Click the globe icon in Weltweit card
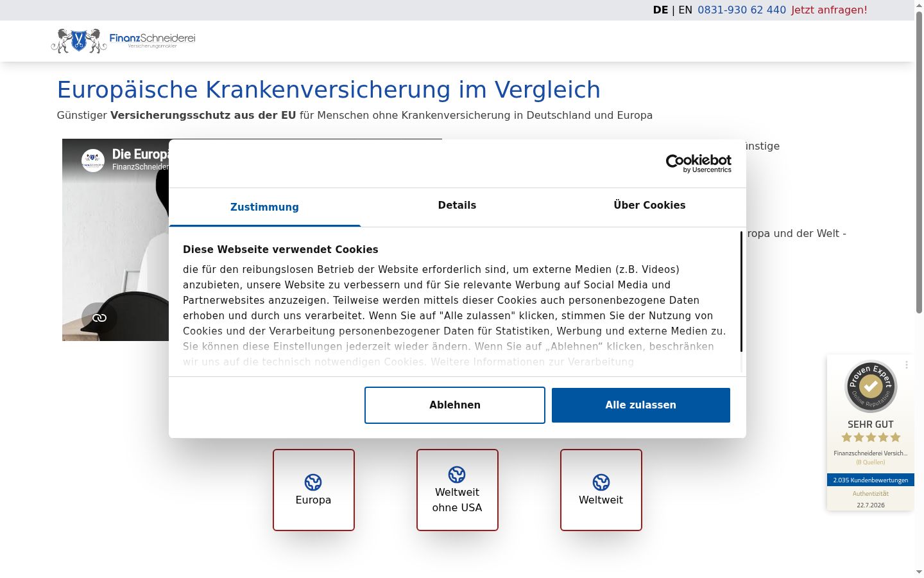This screenshot has height=578, width=924. (601, 482)
